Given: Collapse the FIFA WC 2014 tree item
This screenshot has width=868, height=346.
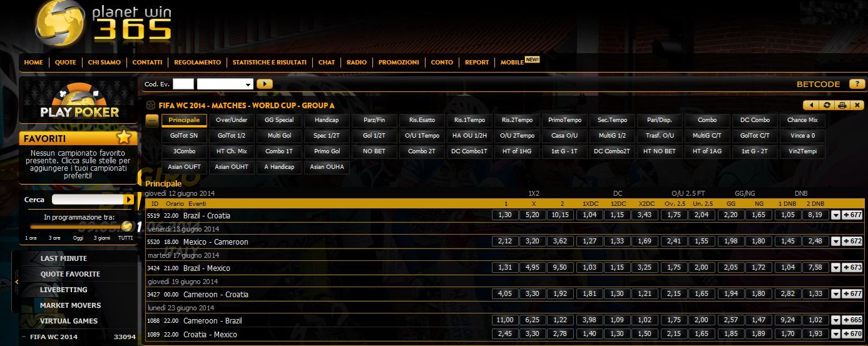Looking at the screenshot, I should pyautogui.click(x=24, y=337).
